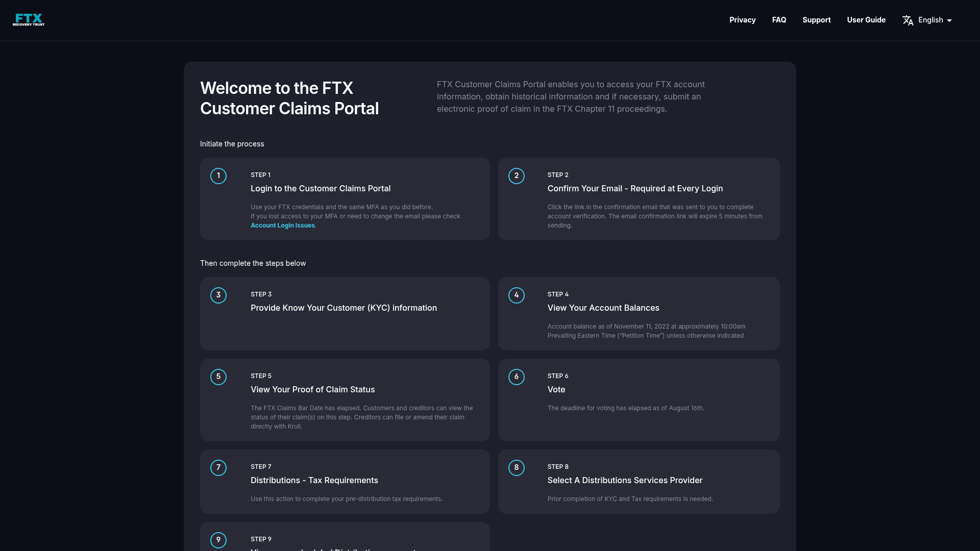Click the translate language icon
The height and width of the screenshot is (551, 980).
908,20
